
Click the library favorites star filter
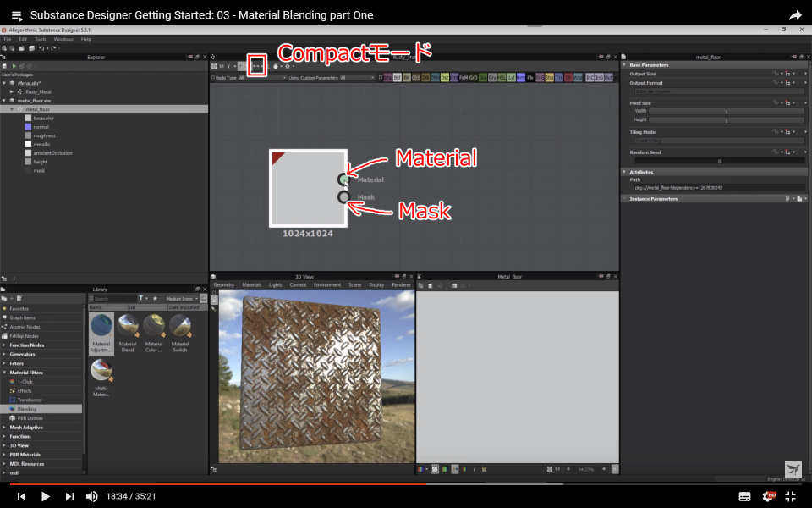tap(155, 299)
